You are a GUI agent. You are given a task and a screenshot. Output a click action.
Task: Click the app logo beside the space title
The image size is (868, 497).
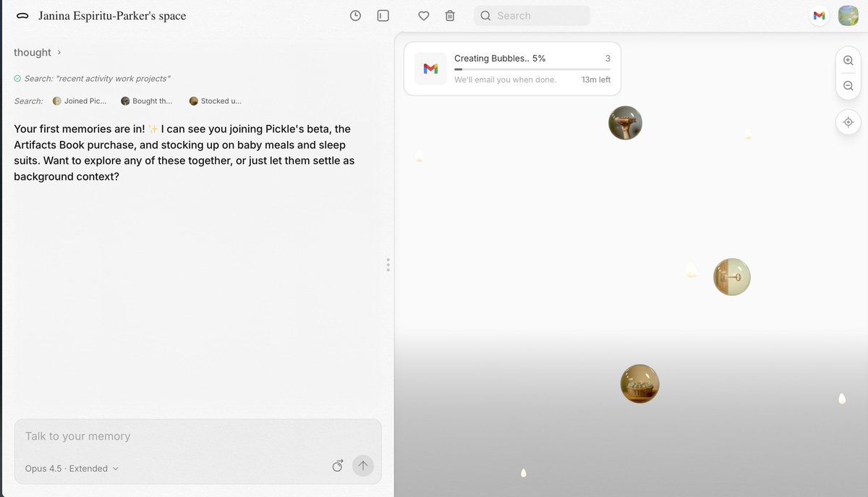(22, 16)
